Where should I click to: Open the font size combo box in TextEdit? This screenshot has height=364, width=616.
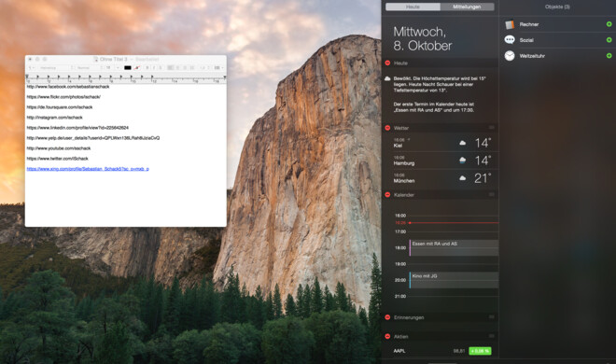(112, 67)
